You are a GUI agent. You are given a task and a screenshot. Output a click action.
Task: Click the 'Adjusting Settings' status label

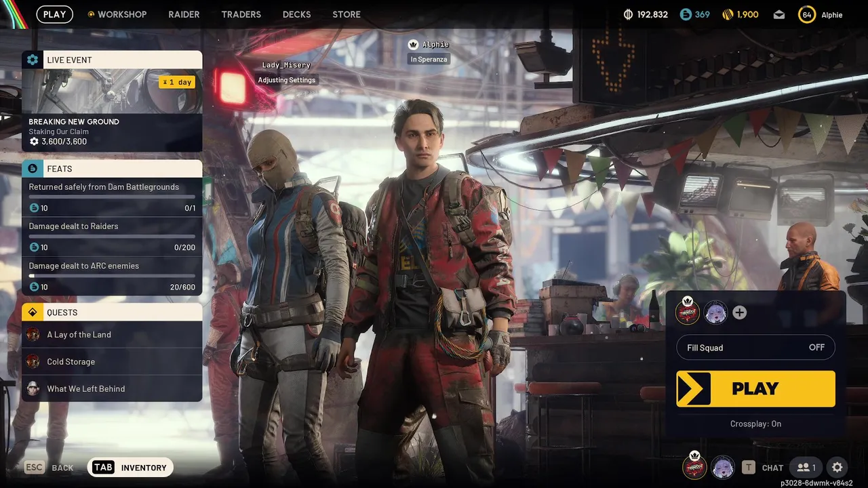pyautogui.click(x=286, y=80)
